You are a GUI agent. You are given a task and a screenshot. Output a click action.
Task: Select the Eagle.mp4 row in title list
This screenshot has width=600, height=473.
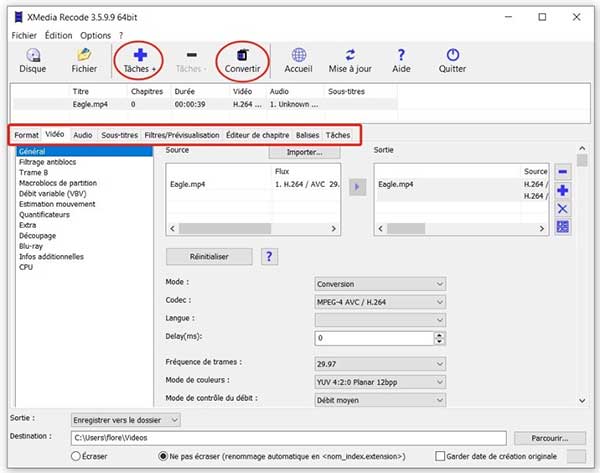205,104
